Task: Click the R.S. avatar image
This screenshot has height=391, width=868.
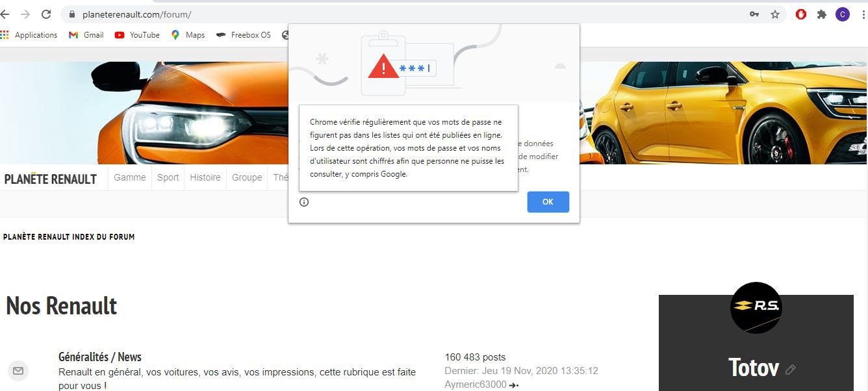Action: (756, 308)
